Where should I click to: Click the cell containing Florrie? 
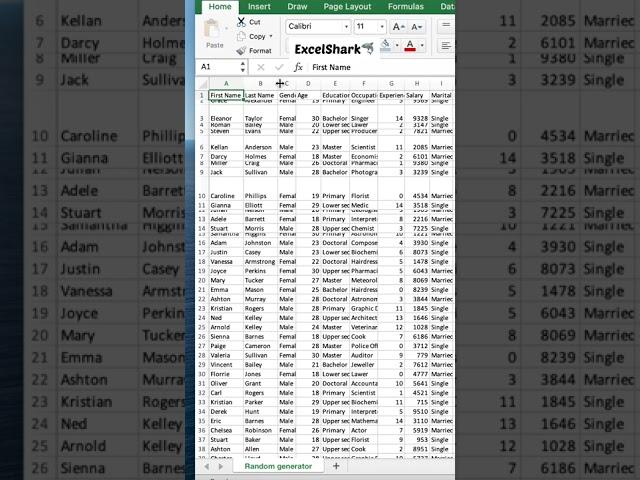point(226,374)
